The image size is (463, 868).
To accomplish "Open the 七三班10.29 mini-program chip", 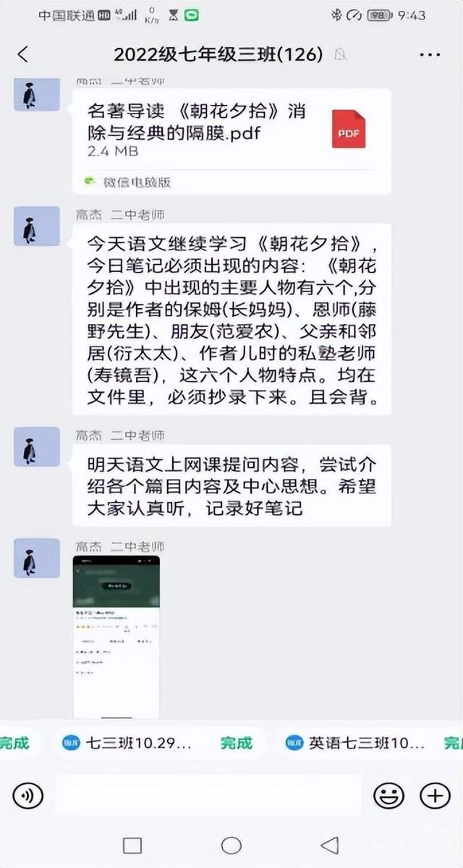I will tap(128, 743).
